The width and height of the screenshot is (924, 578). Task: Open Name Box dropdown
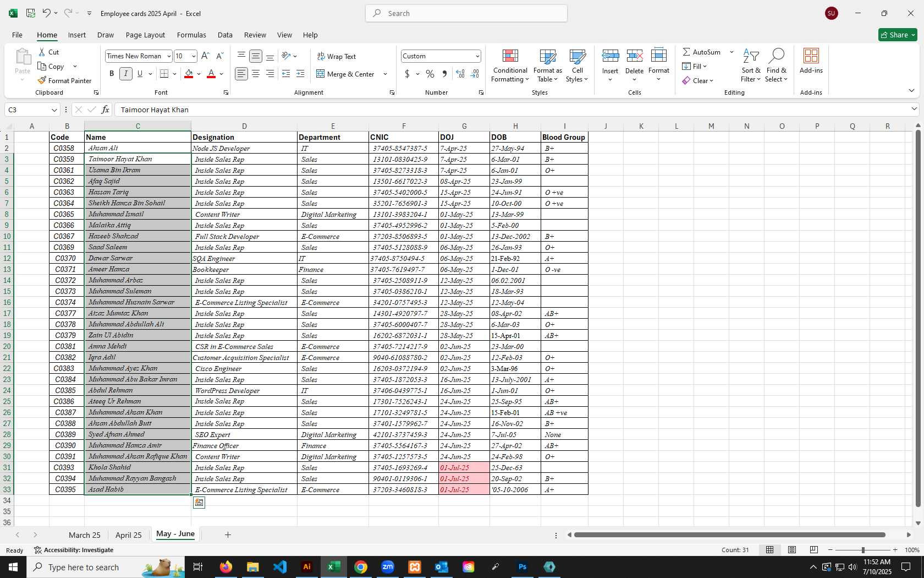pyautogui.click(x=54, y=110)
